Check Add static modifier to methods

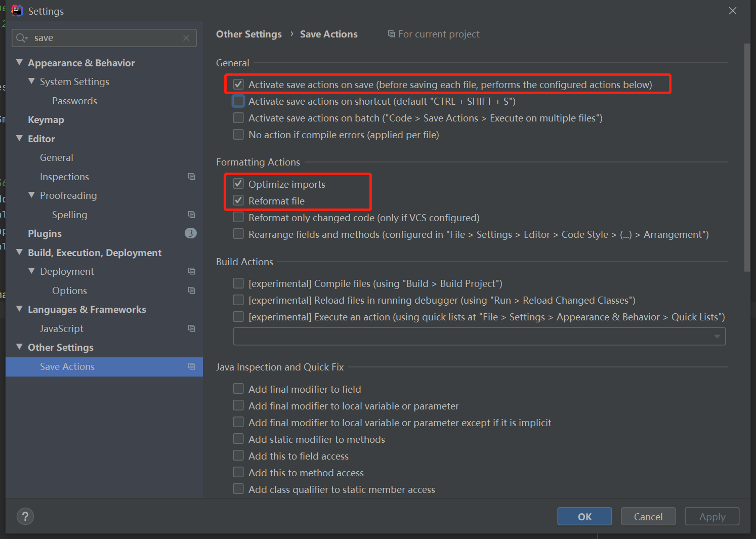(238, 439)
